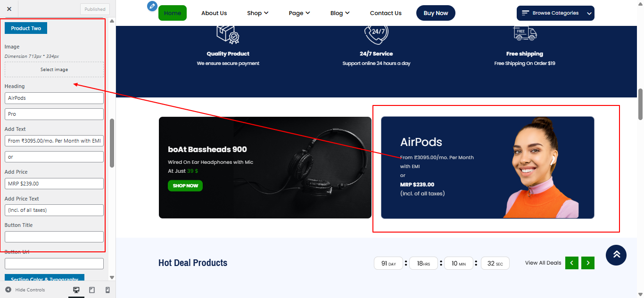The width and height of the screenshot is (644, 298).
Task: Expand the Section Color & Typography section
Action: [44, 279]
